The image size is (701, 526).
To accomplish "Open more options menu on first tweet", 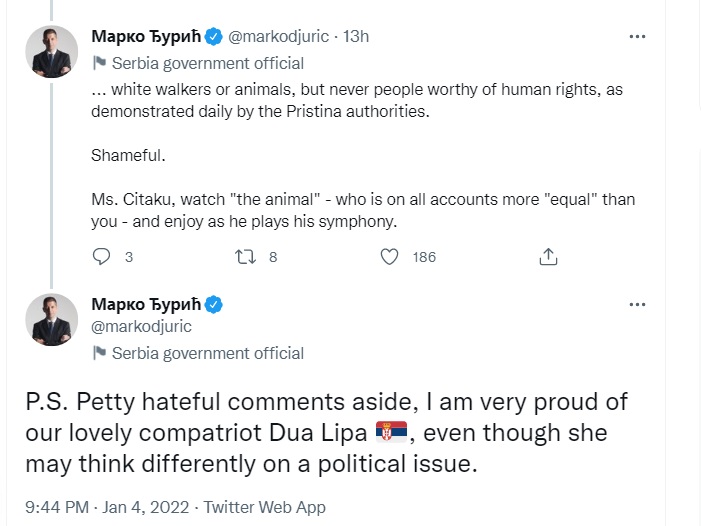I will [x=636, y=36].
